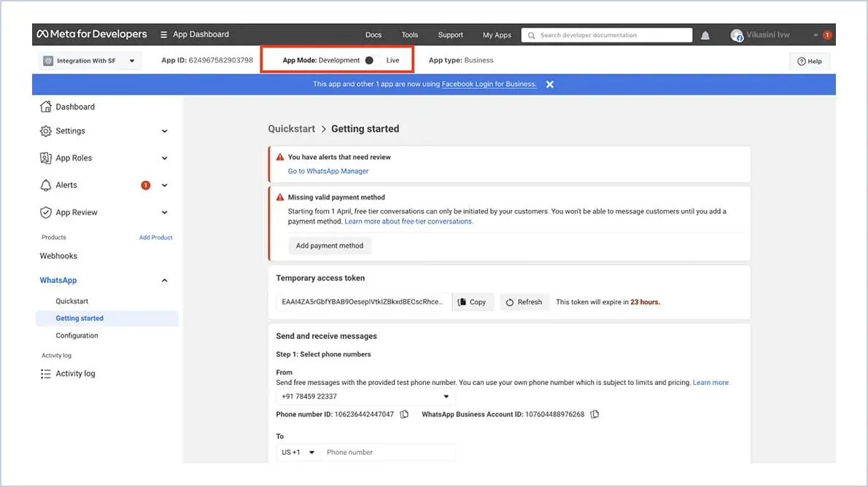Go to My Apps
The height and width of the screenshot is (487, 868).
[x=497, y=35]
